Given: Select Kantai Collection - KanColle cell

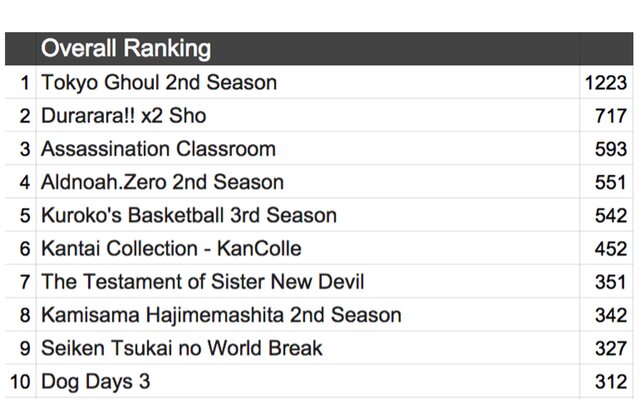Looking at the screenshot, I should click(x=308, y=248).
